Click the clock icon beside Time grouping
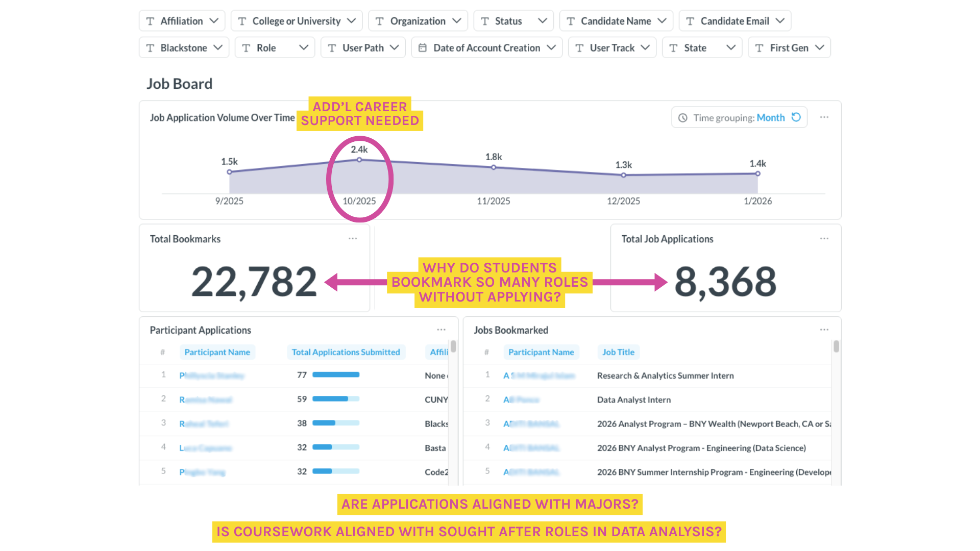Image resolution: width=980 pixels, height=551 pixels. coord(683,118)
